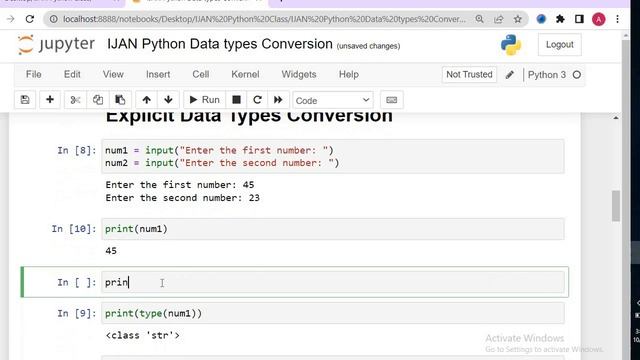Interrupt the kernel with stop icon
The width and height of the screenshot is (640, 360).
click(x=236, y=100)
